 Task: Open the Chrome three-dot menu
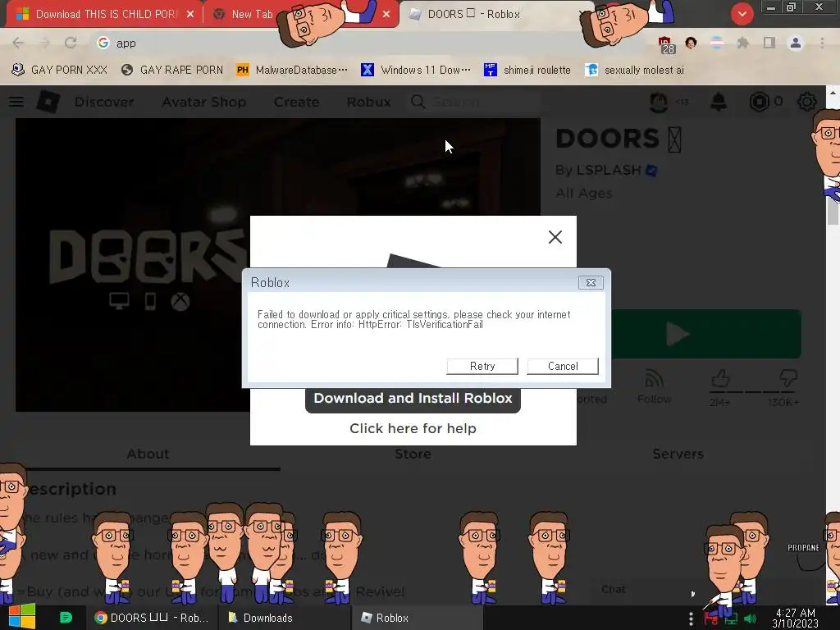(822, 43)
